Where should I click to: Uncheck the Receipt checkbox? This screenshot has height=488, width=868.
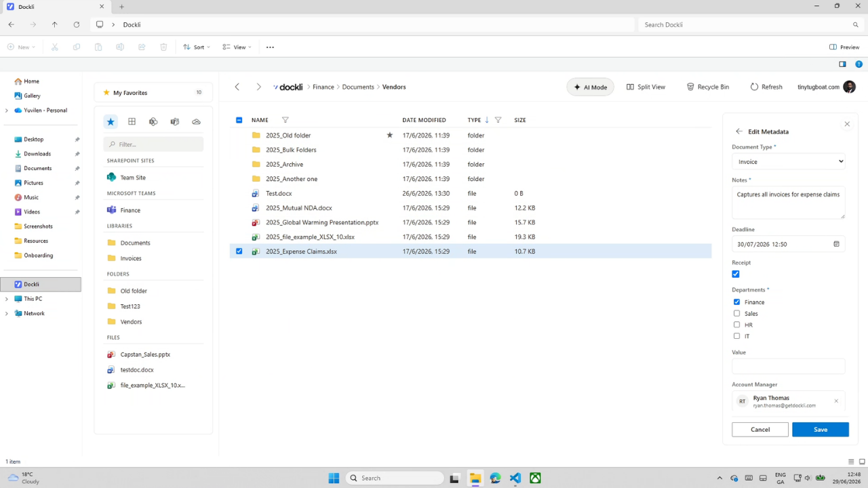pyautogui.click(x=736, y=274)
